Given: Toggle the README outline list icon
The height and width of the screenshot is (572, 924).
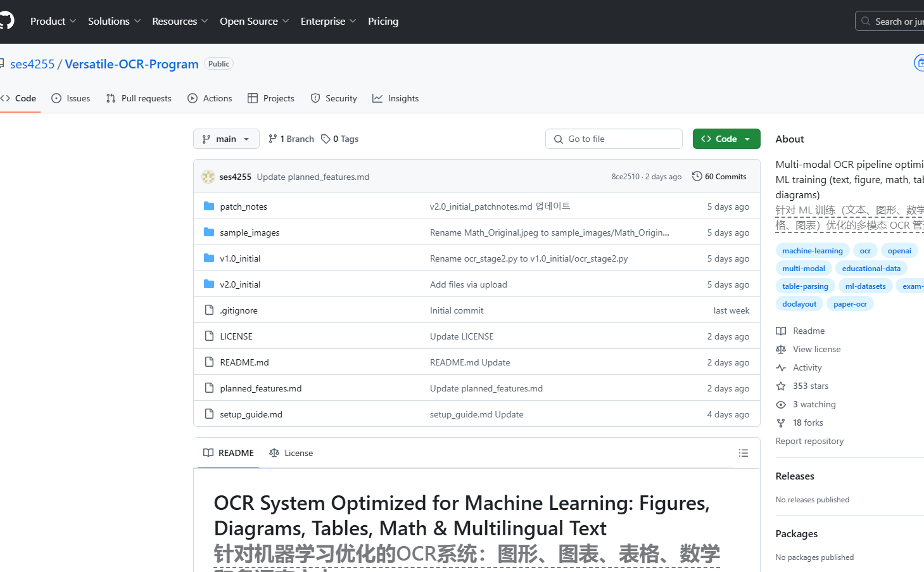Looking at the screenshot, I should point(743,453).
